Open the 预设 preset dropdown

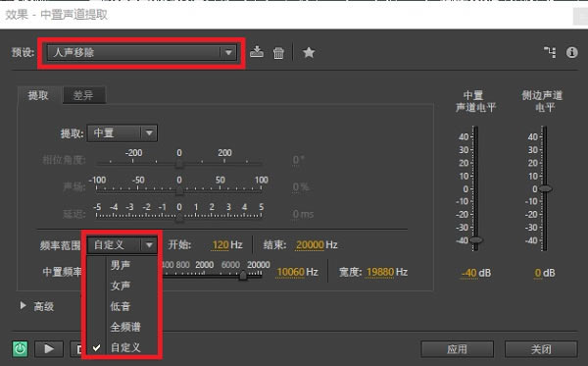point(142,53)
